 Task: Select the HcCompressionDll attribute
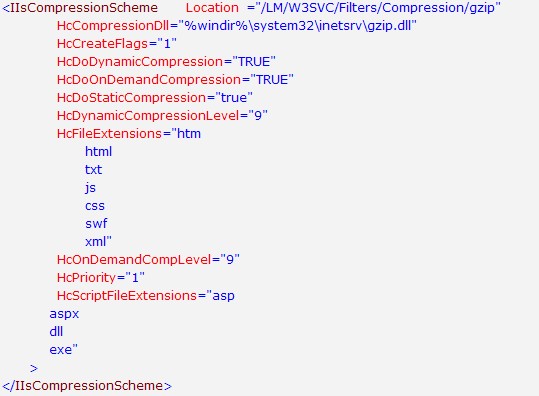[x=113, y=26]
